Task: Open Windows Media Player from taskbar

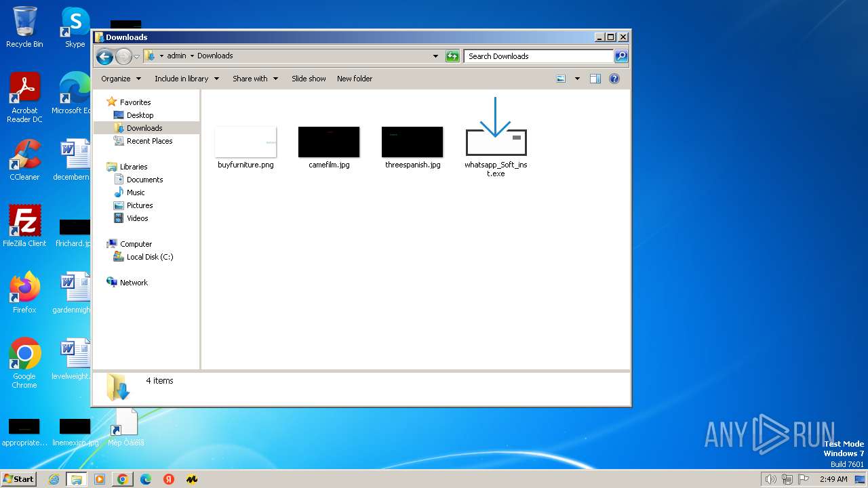Action: point(100,479)
